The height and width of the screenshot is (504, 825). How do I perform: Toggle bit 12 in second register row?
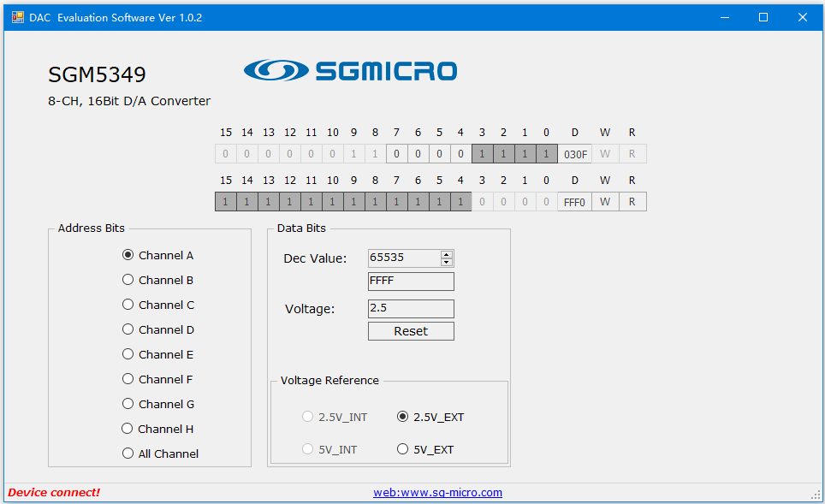coord(290,201)
